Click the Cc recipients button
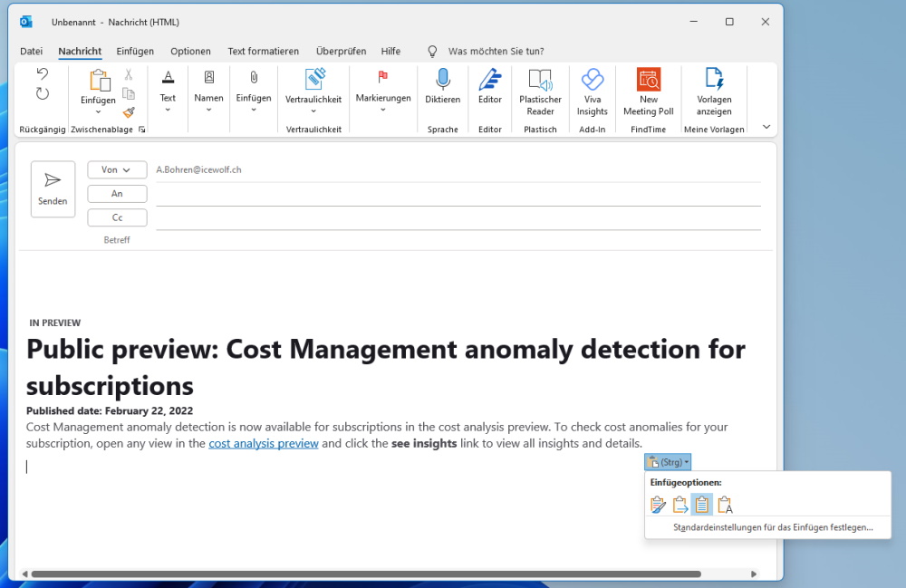Screen dimensions: 906x588 coord(117,217)
